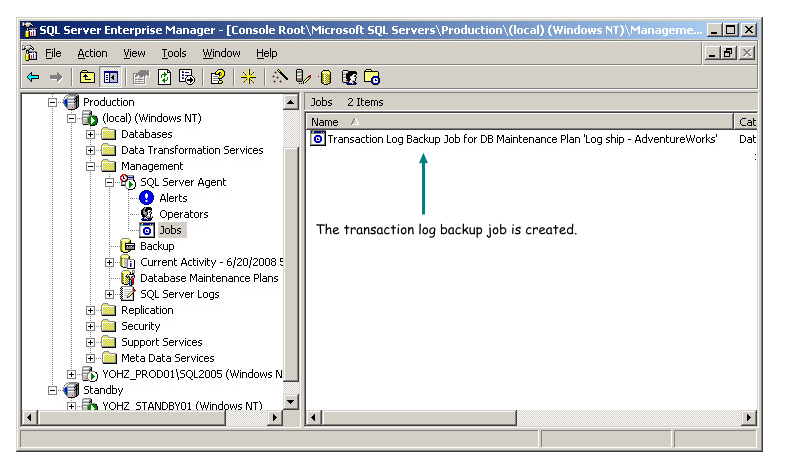Click the console icon left of File menu
The width and height of the screenshot is (787, 464).
[30, 53]
